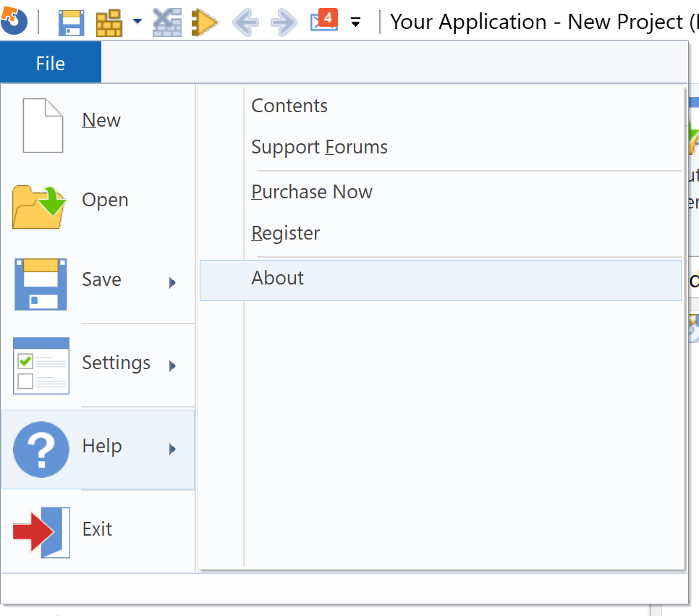
Task: Save the project using the floppy disk icon
Action: pyautogui.click(x=70, y=22)
